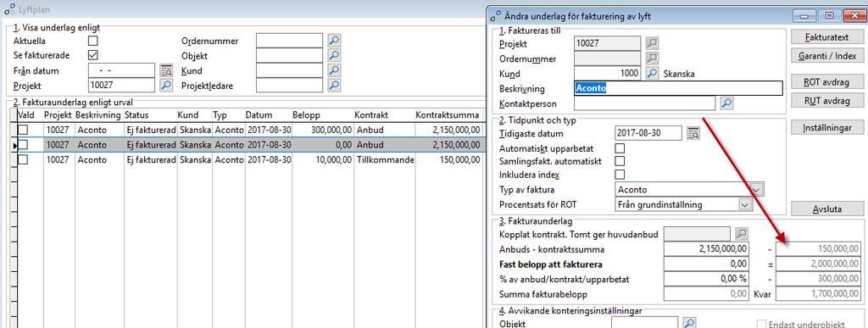Click Kontaktperson input field
This screenshot has height=328, width=868.
click(645, 103)
